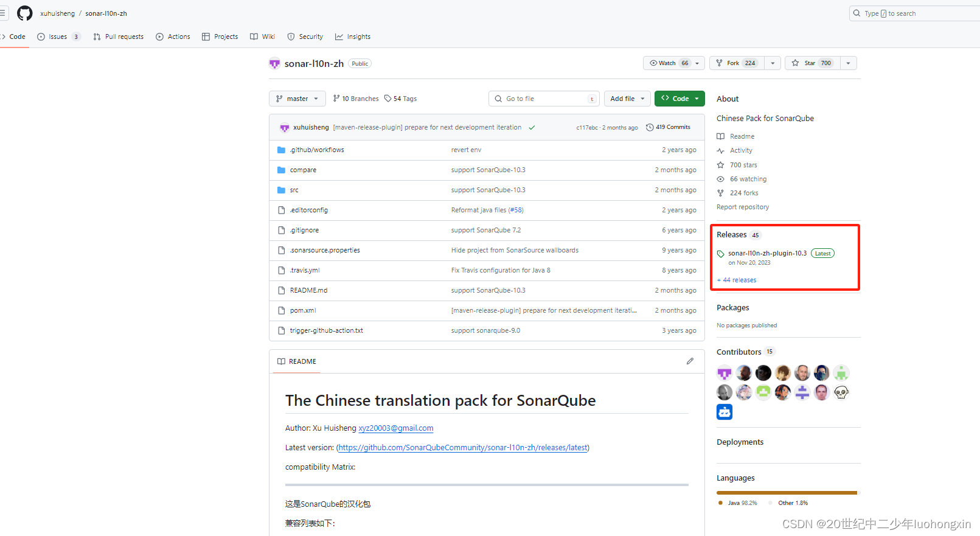This screenshot has height=536, width=980.
Task: Open sonar-l10n-zh breadcrumb link
Action: pyautogui.click(x=106, y=13)
